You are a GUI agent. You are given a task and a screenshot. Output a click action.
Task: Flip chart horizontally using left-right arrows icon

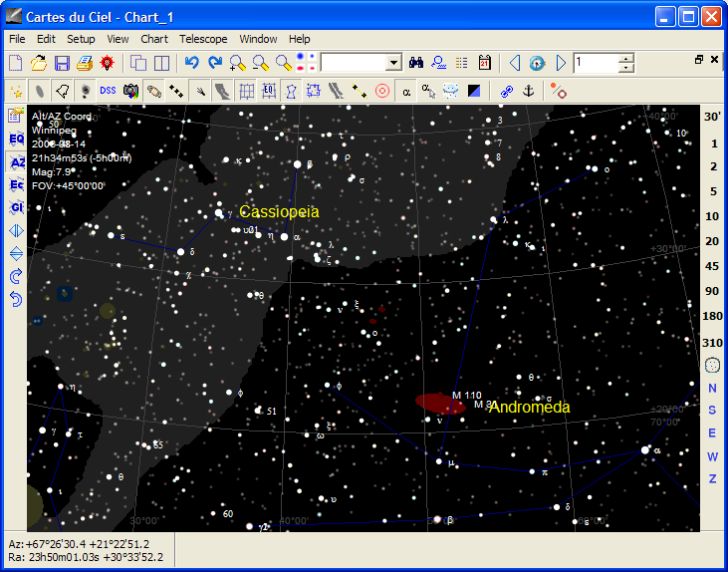click(x=16, y=230)
